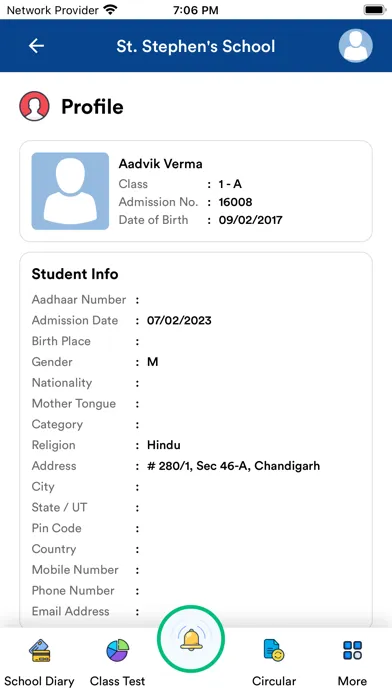Tap the Admission Date value 07/02/2023

click(x=179, y=320)
